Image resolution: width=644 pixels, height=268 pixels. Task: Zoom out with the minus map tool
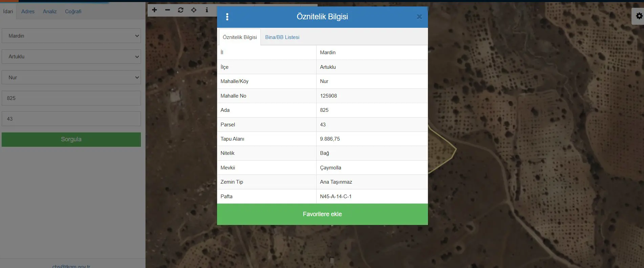(x=168, y=10)
